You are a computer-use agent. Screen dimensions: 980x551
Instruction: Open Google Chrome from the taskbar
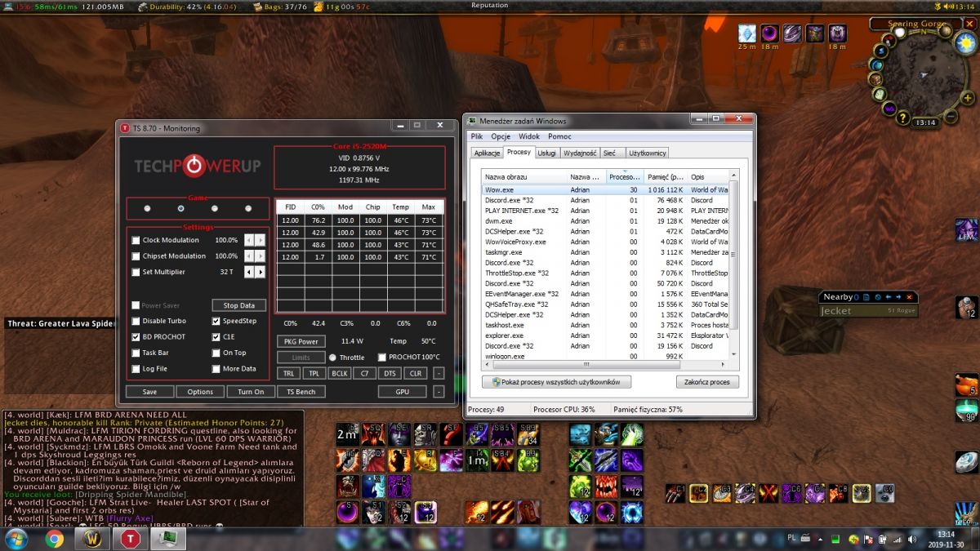coord(55,538)
